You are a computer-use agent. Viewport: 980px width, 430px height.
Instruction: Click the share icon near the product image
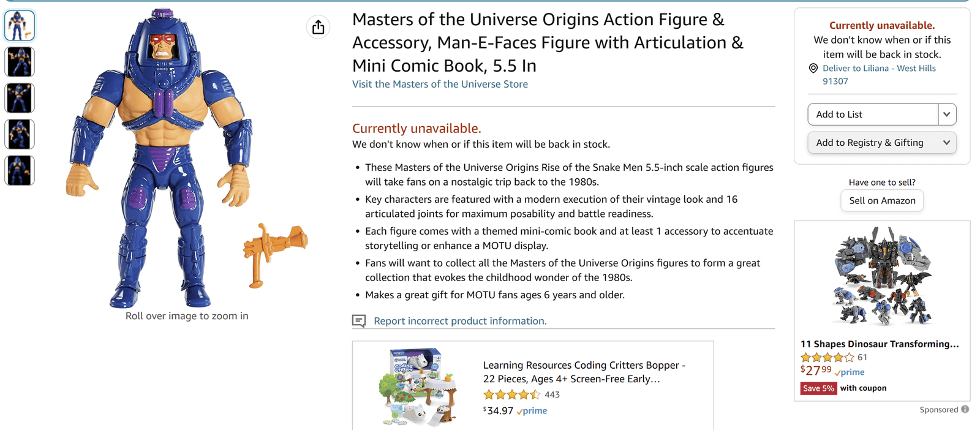pyautogui.click(x=318, y=27)
